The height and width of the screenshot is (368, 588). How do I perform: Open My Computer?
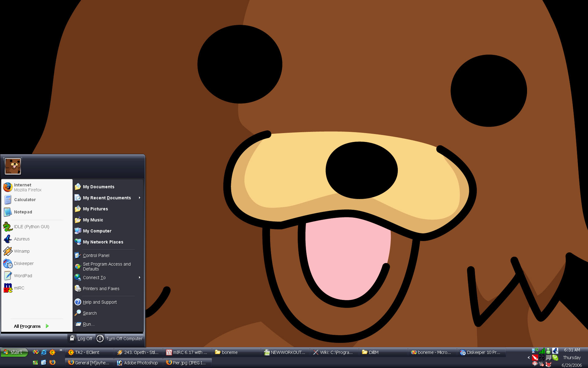click(x=108, y=231)
